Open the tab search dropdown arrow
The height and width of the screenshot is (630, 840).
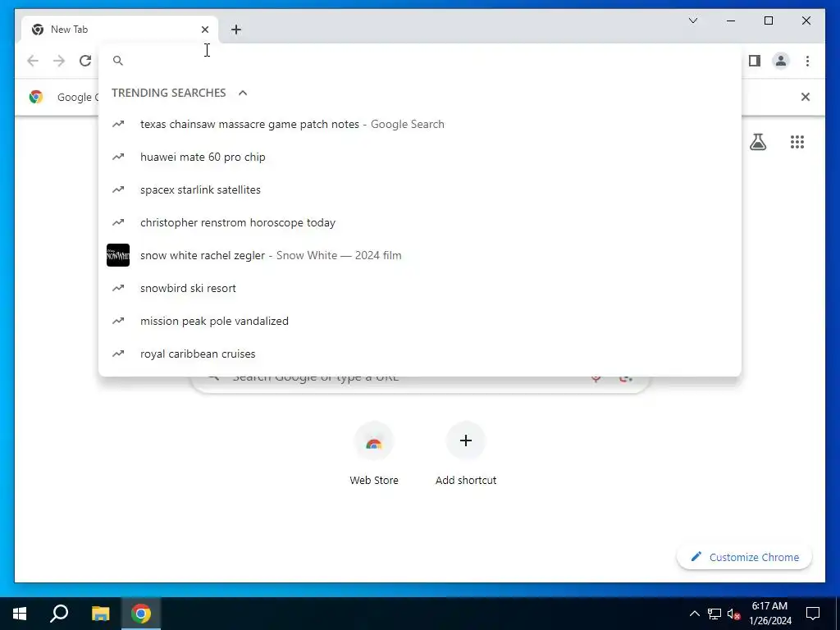click(x=692, y=21)
